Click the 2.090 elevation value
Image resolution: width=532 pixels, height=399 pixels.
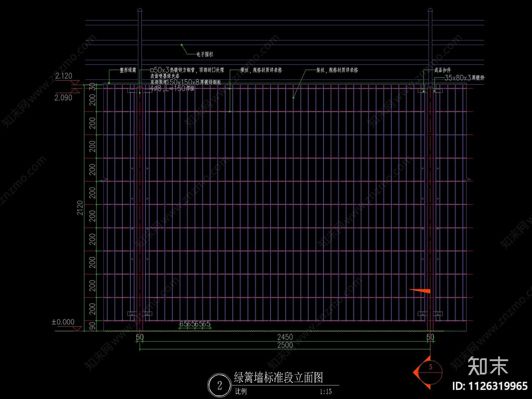[x=63, y=97]
